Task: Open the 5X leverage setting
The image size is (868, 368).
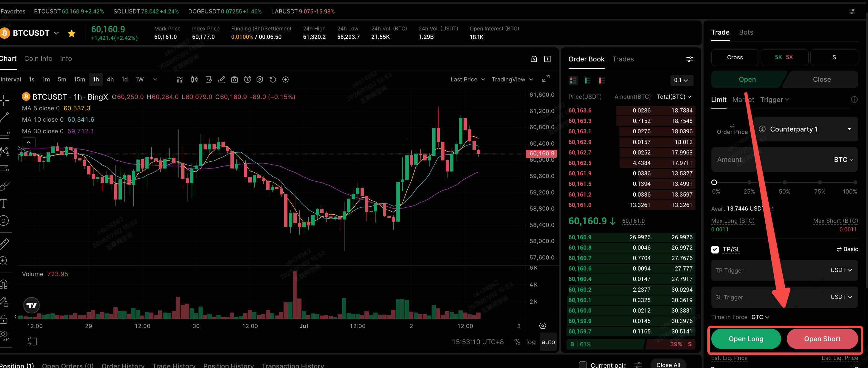Action: (x=784, y=57)
